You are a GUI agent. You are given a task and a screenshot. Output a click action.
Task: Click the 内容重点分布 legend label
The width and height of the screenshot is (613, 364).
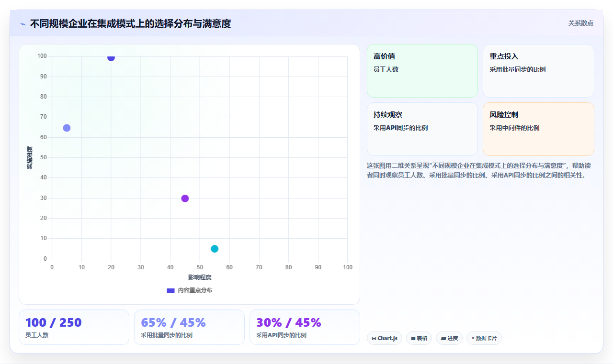[x=195, y=290]
